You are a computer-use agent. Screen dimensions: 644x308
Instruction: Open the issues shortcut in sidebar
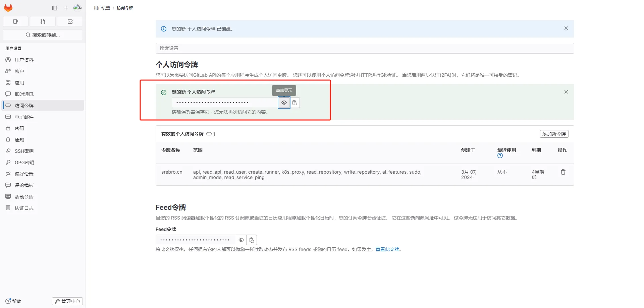coord(15,21)
